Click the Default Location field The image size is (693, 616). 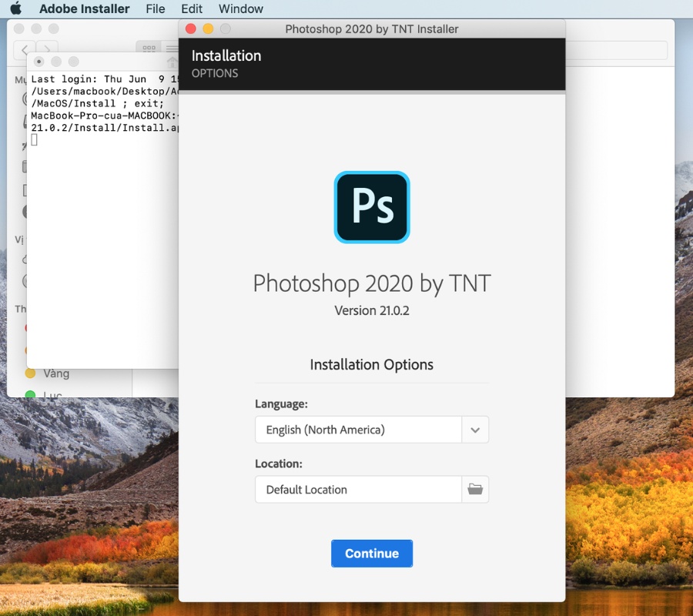coord(358,490)
